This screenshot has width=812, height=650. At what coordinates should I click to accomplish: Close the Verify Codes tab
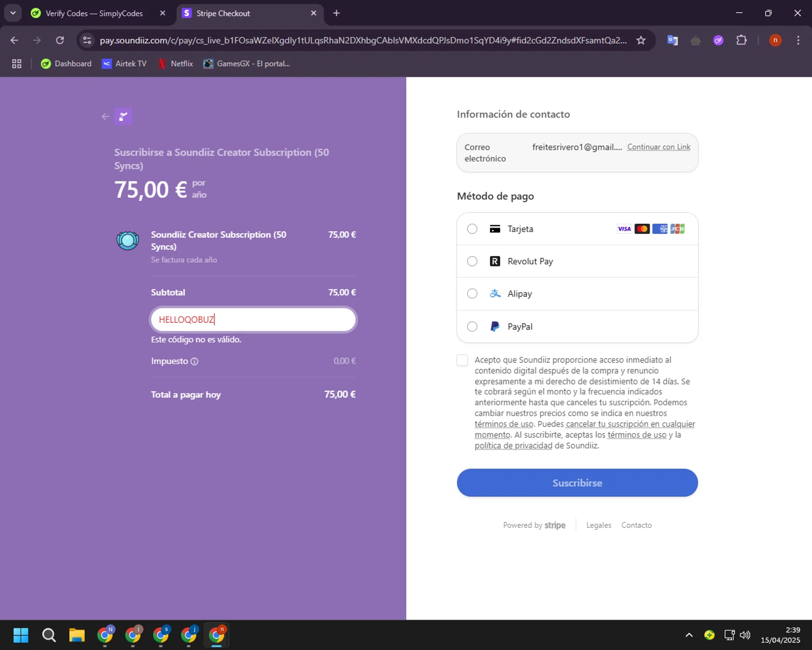(x=162, y=13)
